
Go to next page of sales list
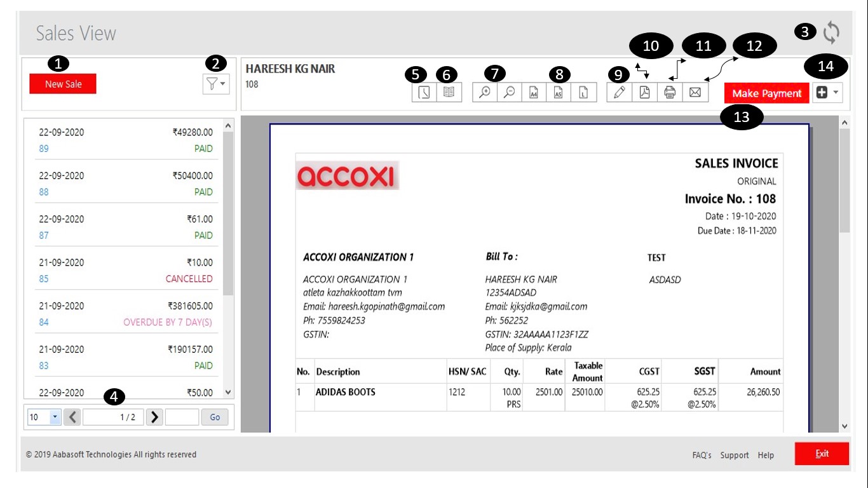click(154, 417)
